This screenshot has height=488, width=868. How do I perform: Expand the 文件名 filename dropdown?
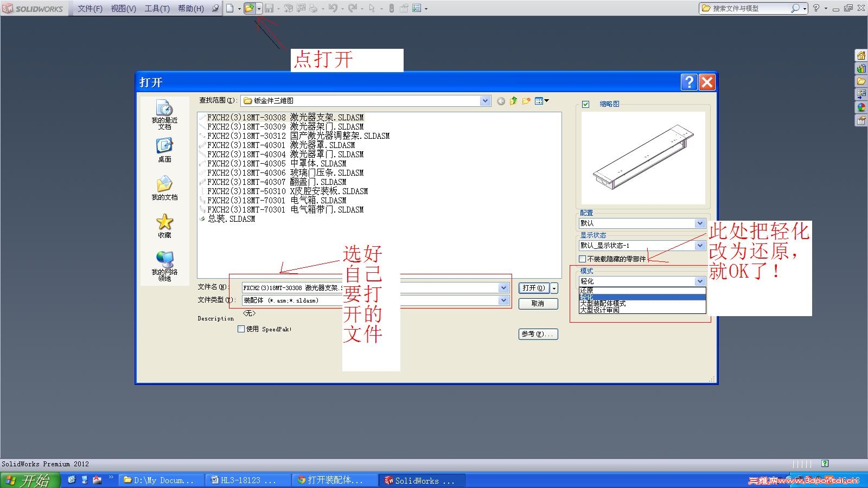(503, 288)
